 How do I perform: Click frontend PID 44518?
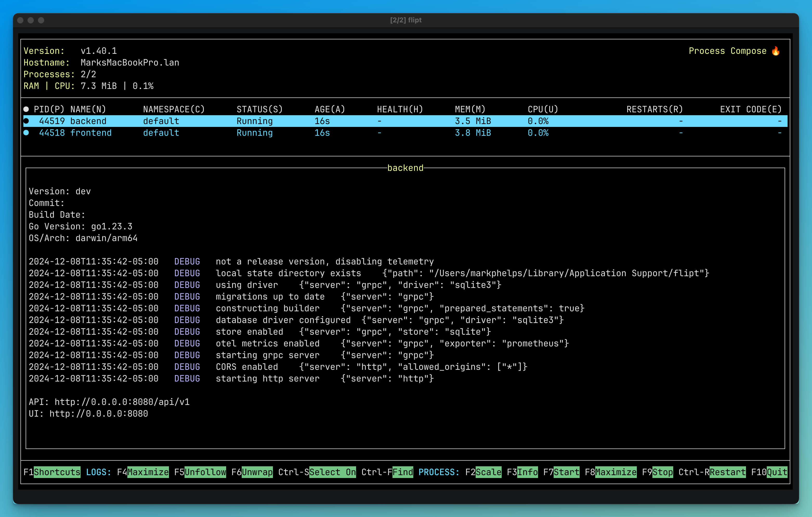(52, 133)
